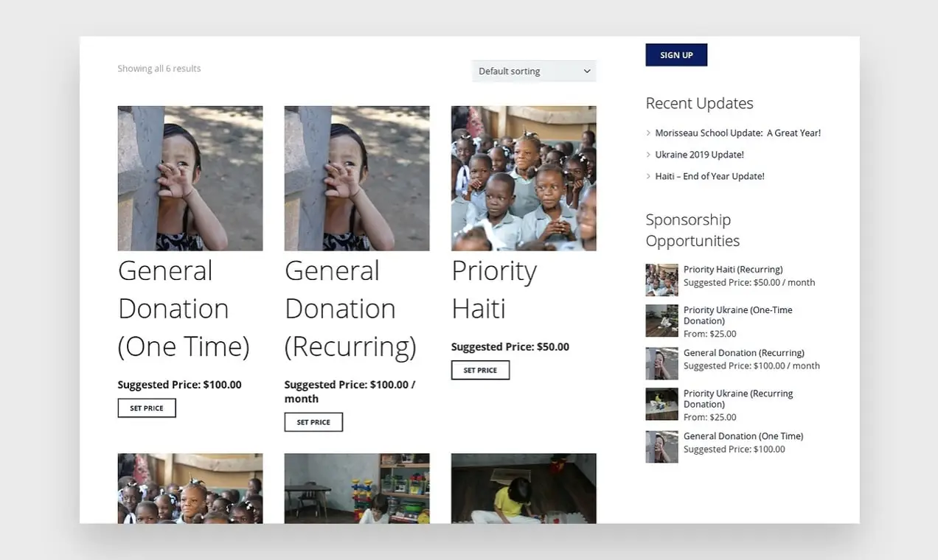Click the arrow bullet beside Haiti – End of Year Update!

(648, 177)
